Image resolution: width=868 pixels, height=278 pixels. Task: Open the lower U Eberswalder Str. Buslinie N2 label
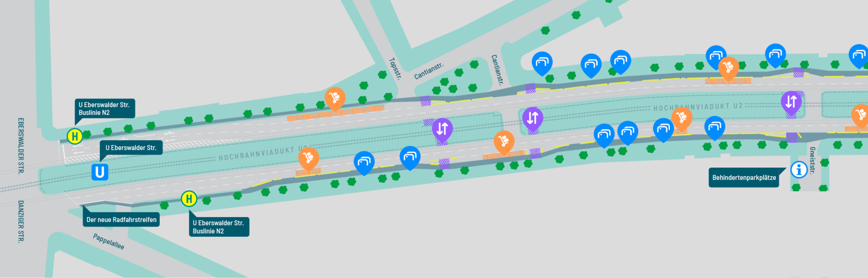click(x=219, y=227)
